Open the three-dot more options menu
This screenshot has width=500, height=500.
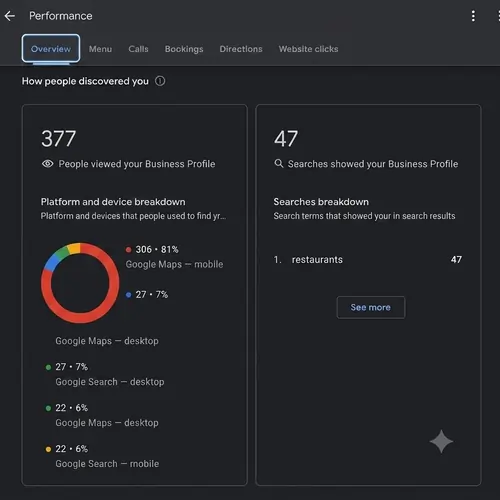coord(473,16)
